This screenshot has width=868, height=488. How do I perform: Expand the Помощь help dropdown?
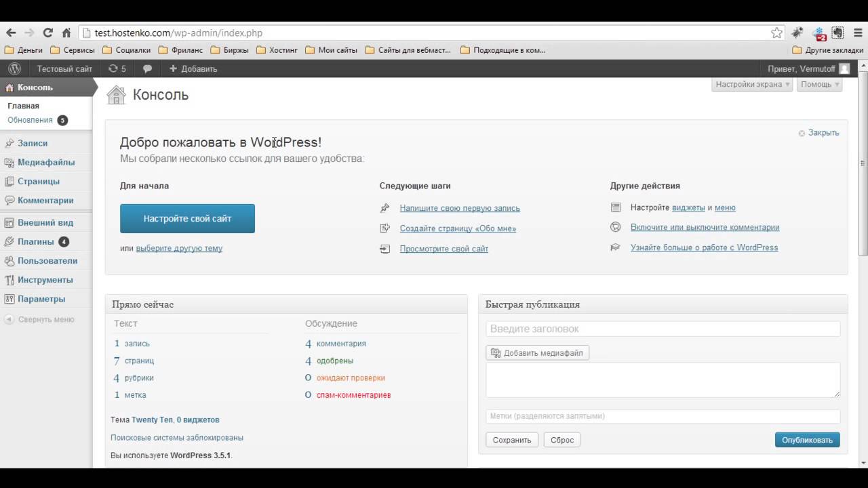(x=820, y=84)
